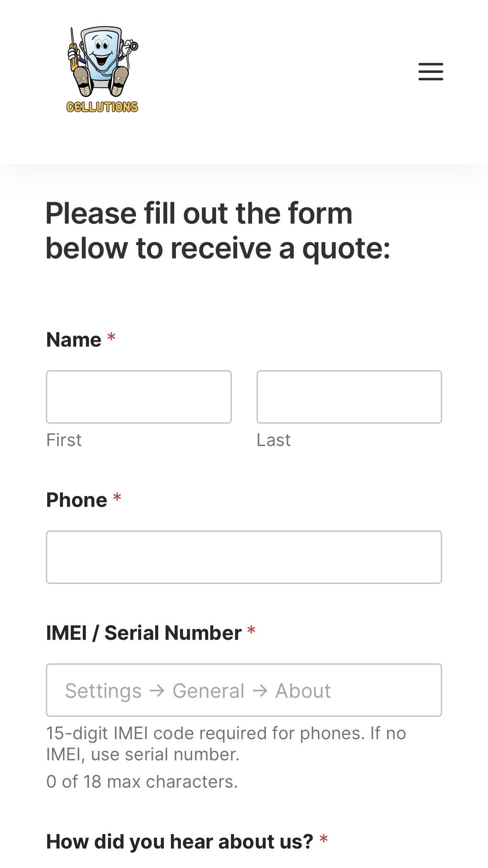Click into the Phone number field
Image resolution: width=488 pixels, height=868 pixels.
(244, 557)
